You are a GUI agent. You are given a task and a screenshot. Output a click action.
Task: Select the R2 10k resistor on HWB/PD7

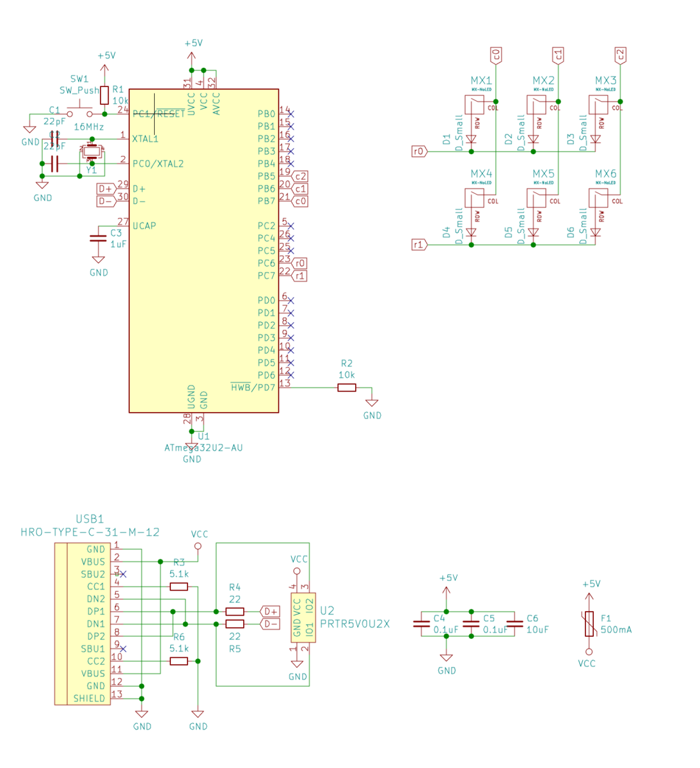tap(347, 387)
